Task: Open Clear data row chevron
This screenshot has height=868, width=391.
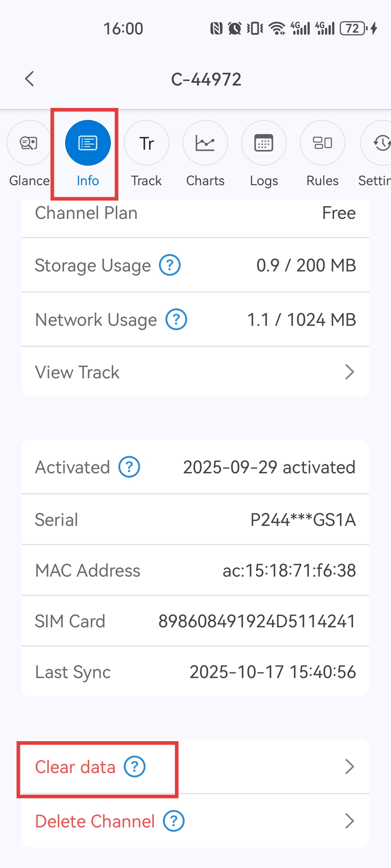Action: click(349, 767)
